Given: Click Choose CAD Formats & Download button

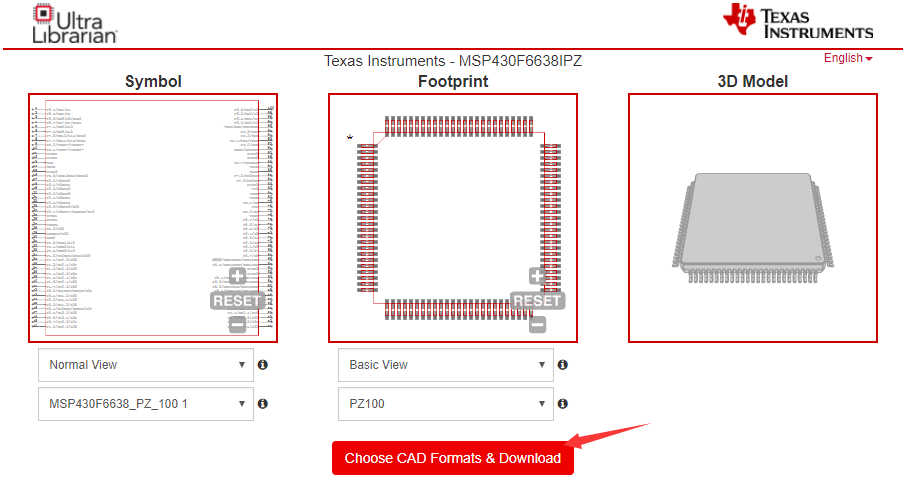Looking at the screenshot, I should (453, 458).
